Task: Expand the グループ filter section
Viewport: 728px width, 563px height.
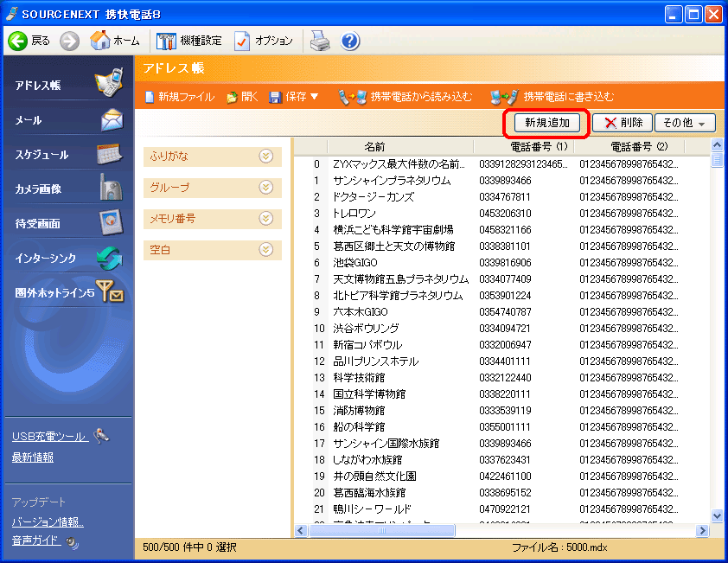Action: (x=266, y=187)
